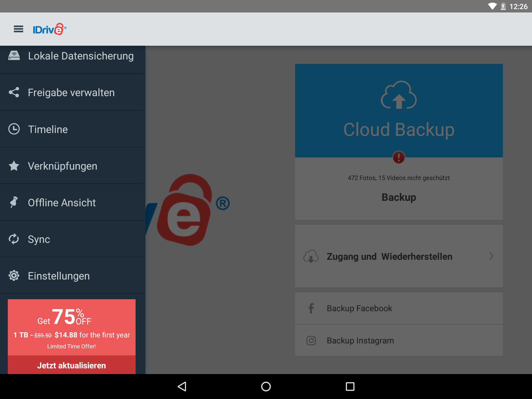Screen dimensions: 532x399
Task: Tap the red exclamation warning badge
Action: [399, 157]
